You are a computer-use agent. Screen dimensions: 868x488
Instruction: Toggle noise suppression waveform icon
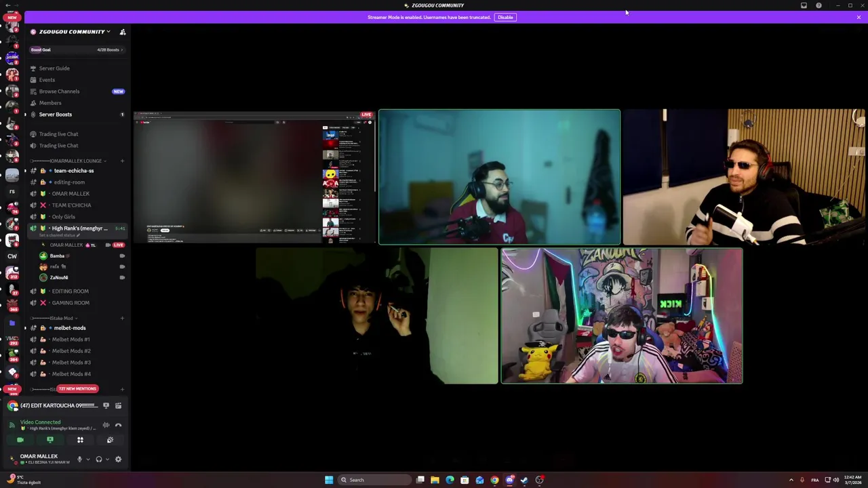pyautogui.click(x=106, y=425)
